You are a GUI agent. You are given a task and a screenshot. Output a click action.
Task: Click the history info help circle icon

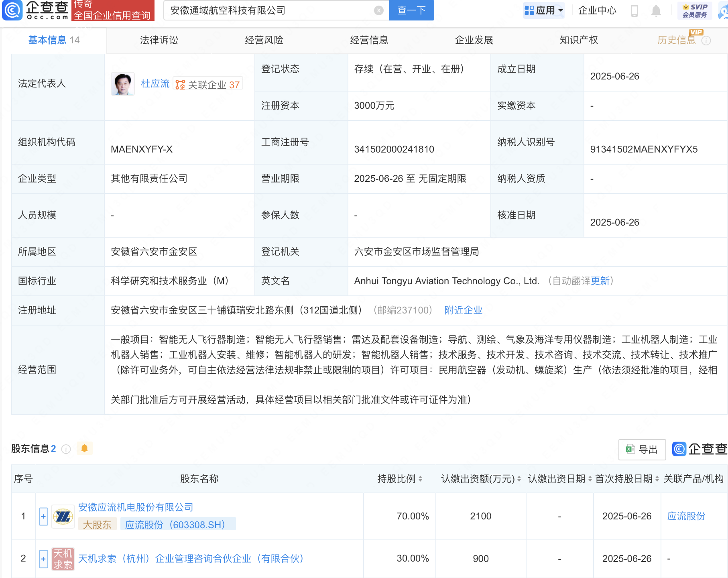pyautogui.click(x=706, y=41)
